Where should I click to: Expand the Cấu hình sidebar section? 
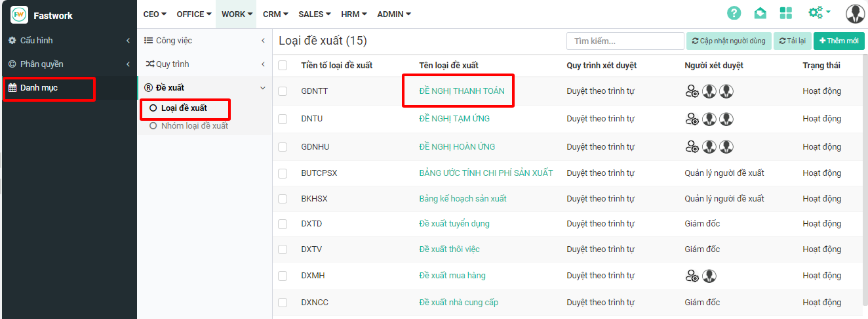68,41
